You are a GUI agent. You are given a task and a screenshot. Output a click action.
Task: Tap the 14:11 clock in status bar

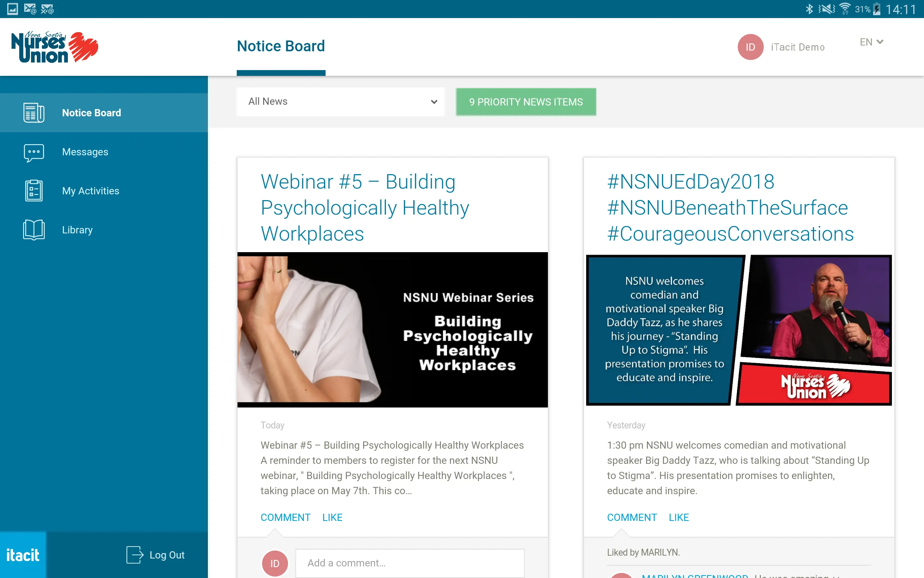click(x=901, y=9)
